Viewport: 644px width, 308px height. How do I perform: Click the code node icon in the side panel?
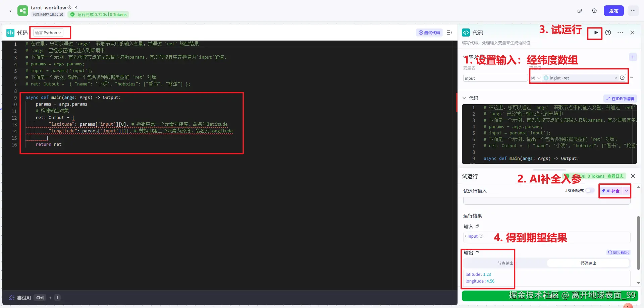466,33
